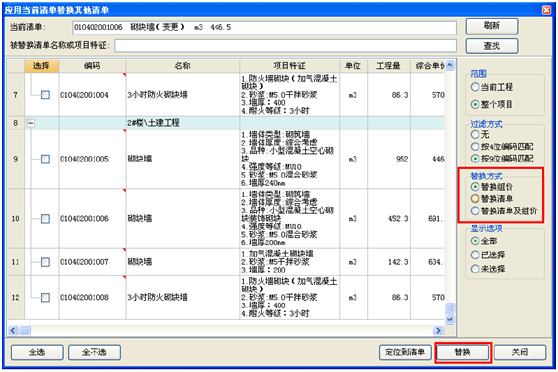558x372 pixels.
Task: Click row number 11 header
Action: point(16,262)
